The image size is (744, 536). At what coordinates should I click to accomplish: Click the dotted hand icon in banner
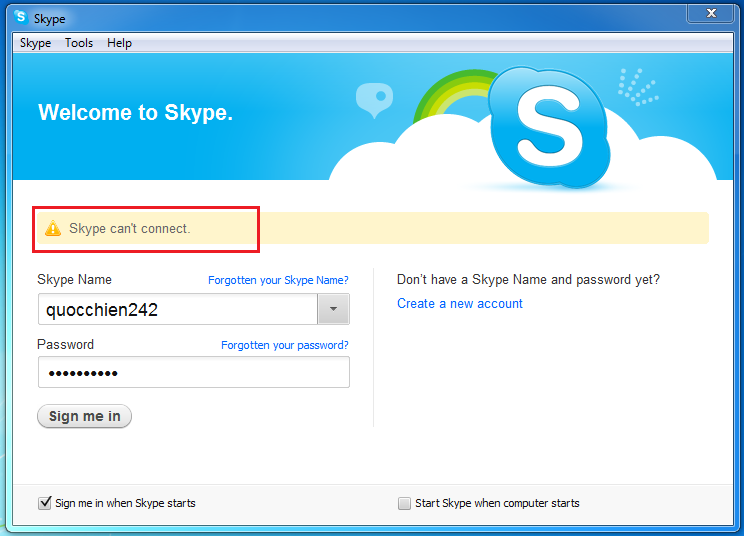click(x=636, y=87)
